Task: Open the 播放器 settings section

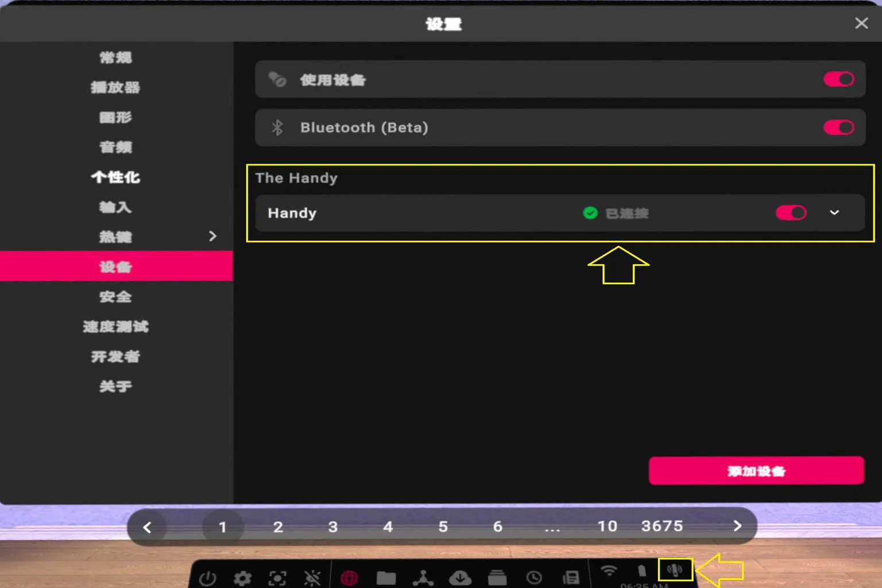Action: (x=115, y=87)
